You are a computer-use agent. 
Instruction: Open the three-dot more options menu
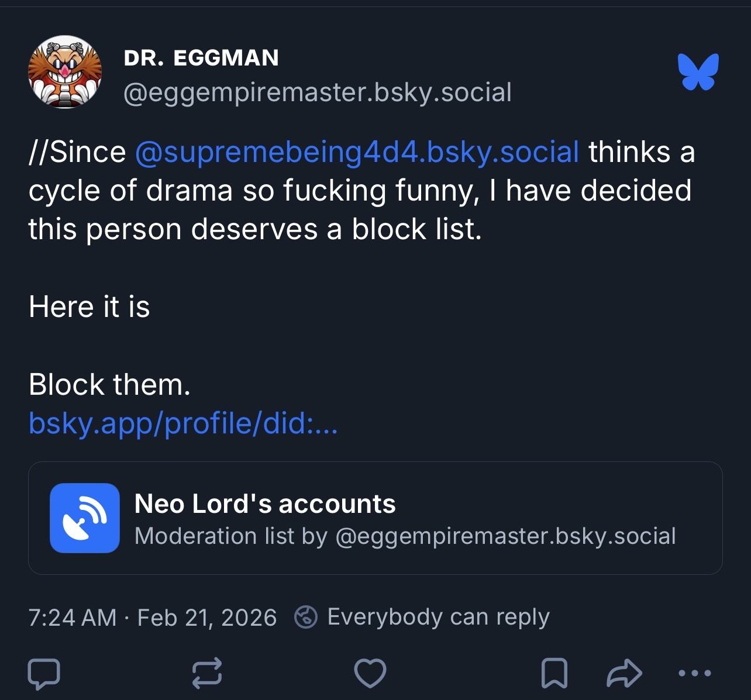tap(694, 673)
